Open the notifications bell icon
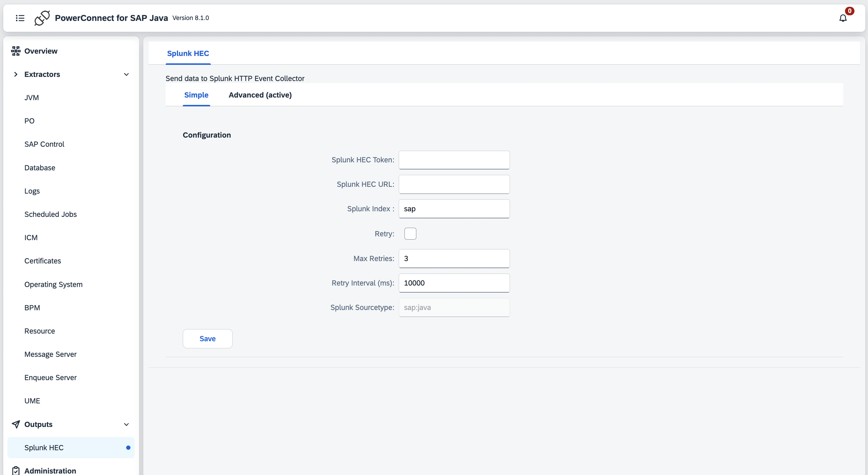 click(x=843, y=18)
